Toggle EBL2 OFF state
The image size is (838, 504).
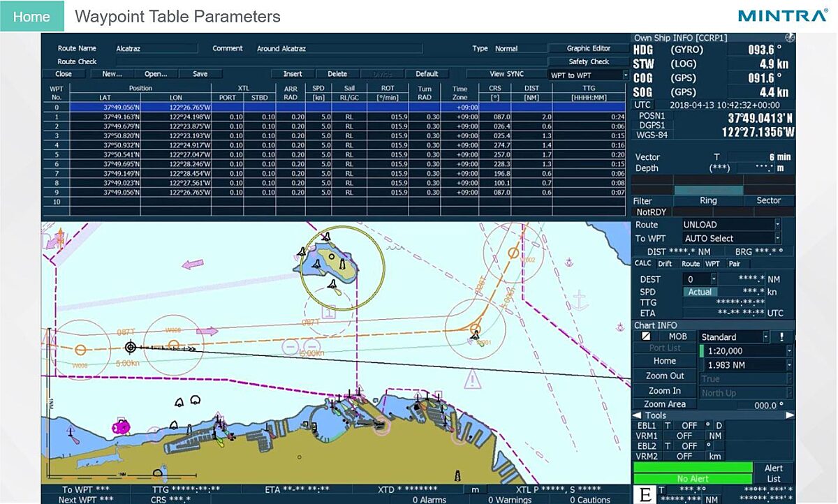pyautogui.click(x=689, y=445)
